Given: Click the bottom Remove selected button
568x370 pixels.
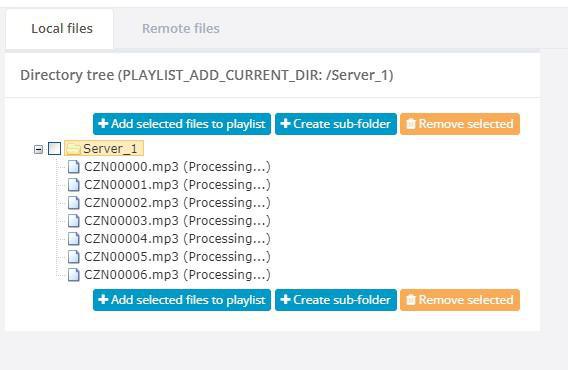Looking at the screenshot, I should 460,300.
